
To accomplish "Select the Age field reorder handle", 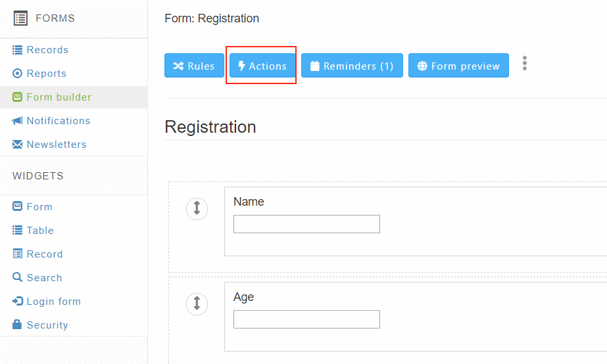I will 197,304.
